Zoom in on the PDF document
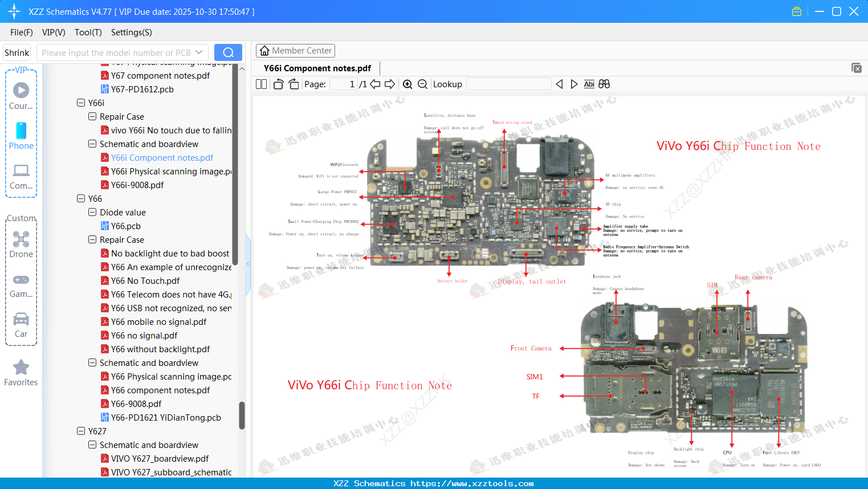This screenshot has width=868, height=489. 408,84
